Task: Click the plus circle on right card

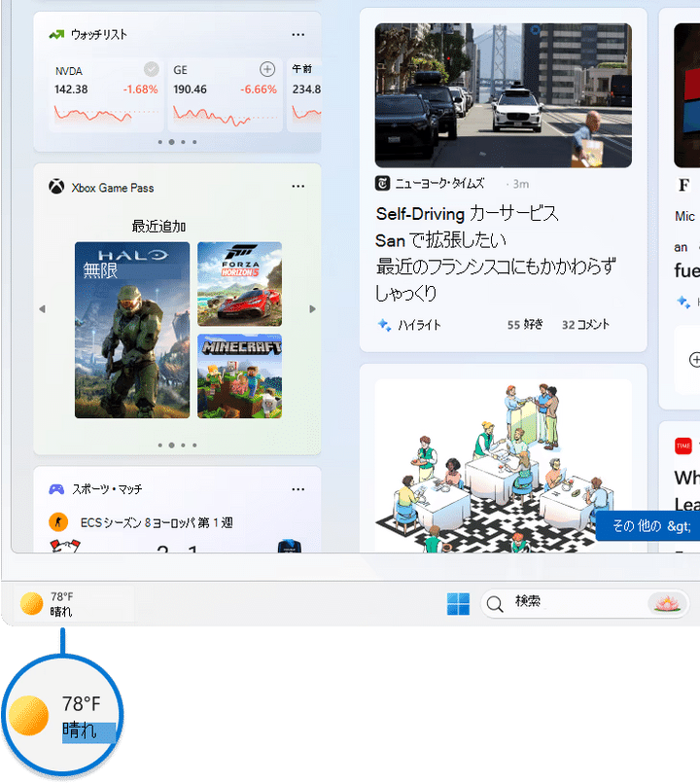Action: coord(694,360)
